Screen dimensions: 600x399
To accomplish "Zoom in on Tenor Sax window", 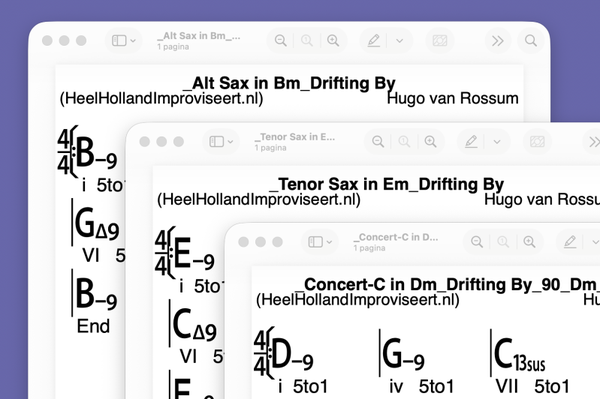I will click(x=430, y=142).
